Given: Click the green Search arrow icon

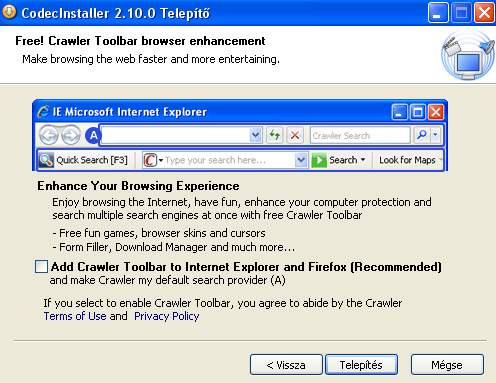Looking at the screenshot, I should [x=319, y=160].
